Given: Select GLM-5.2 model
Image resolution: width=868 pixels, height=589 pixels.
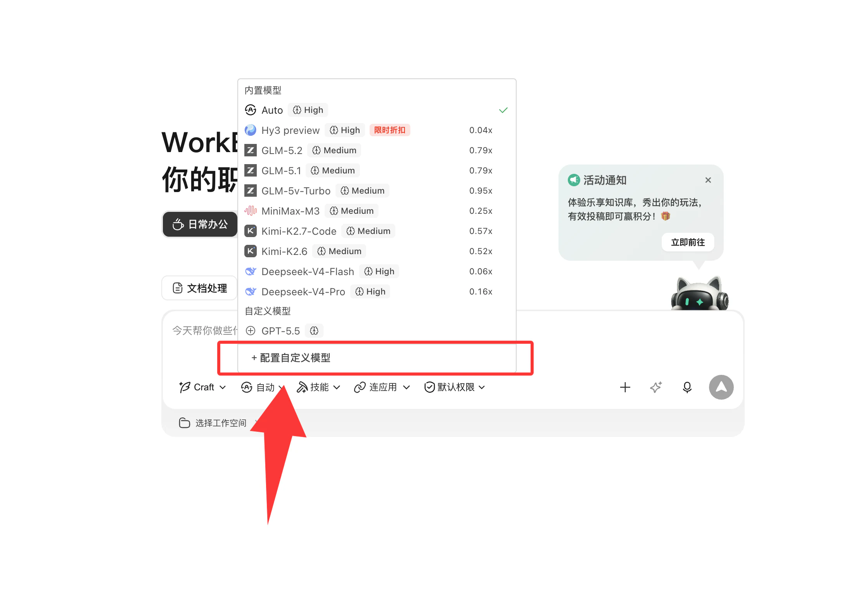Looking at the screenshot, I should point(377,151).
